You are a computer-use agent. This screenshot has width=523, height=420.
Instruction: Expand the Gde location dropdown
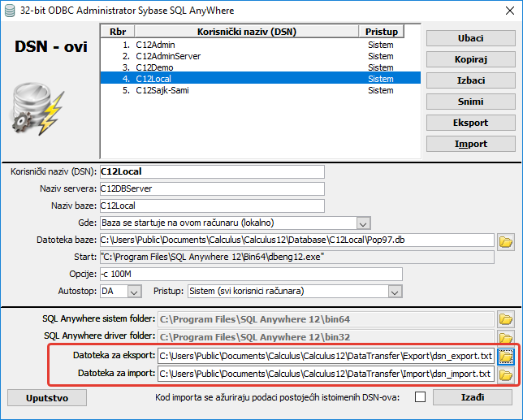coord(363,223)
